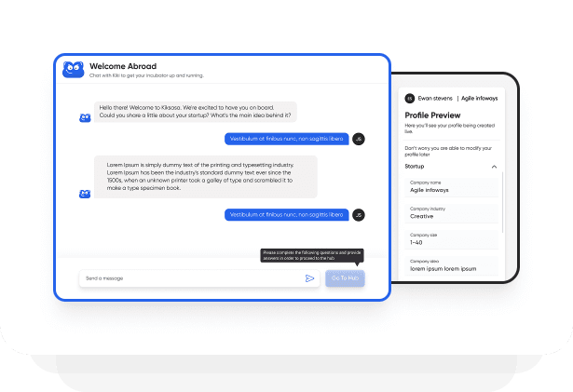
Task: Click the Ewan stevens profile avatar
Action: pos(410,99)
